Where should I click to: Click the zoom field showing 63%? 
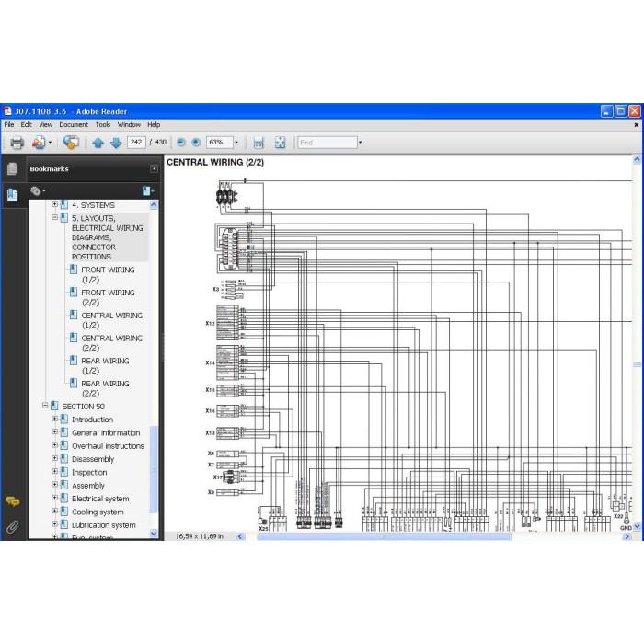pyautogui.click(x=219, y=142)
